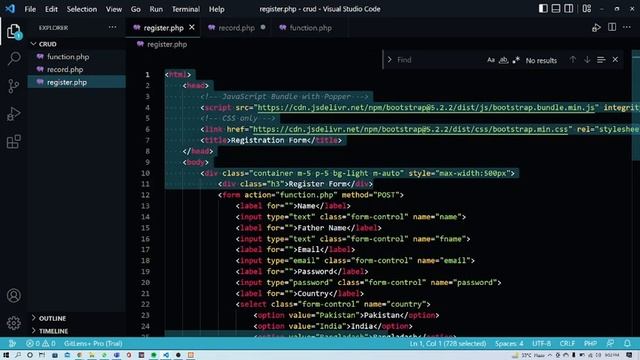Toggle the Secondary Side Bar layout icon

point(568,9)
